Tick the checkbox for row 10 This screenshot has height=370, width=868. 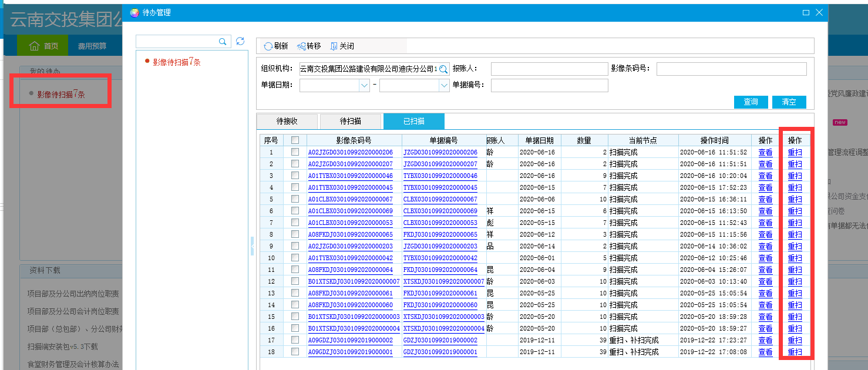(295, 258)
